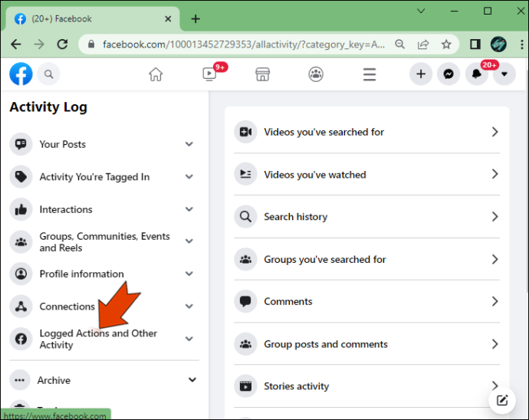
Task: Click the Archive three-dots icon
Action: (x=20, y=380)
